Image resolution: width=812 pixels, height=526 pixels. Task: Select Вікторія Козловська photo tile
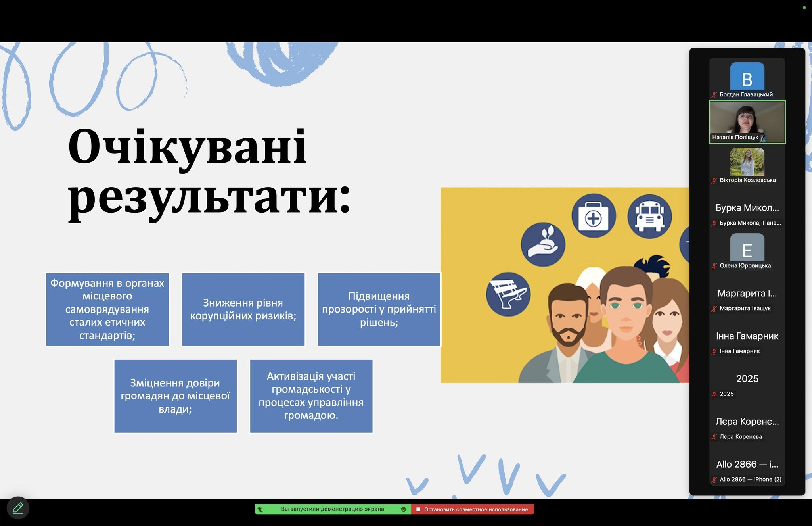coord(747,165)
